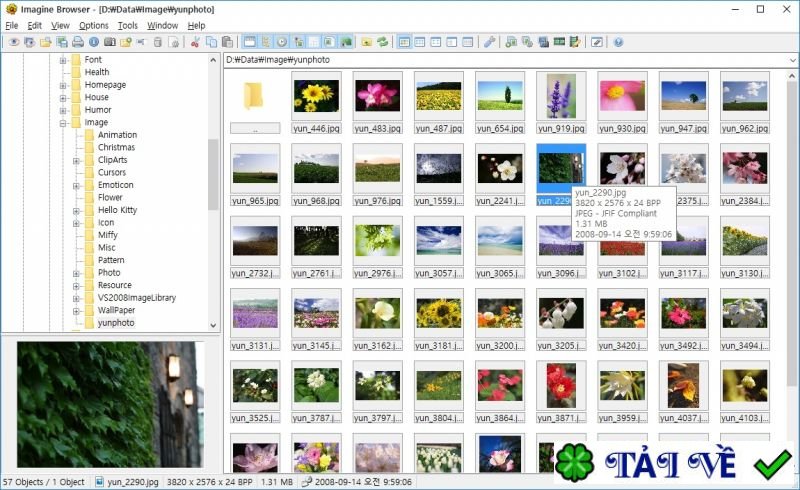Click the filmstrip with pencil icon

(x=575, y=42)
